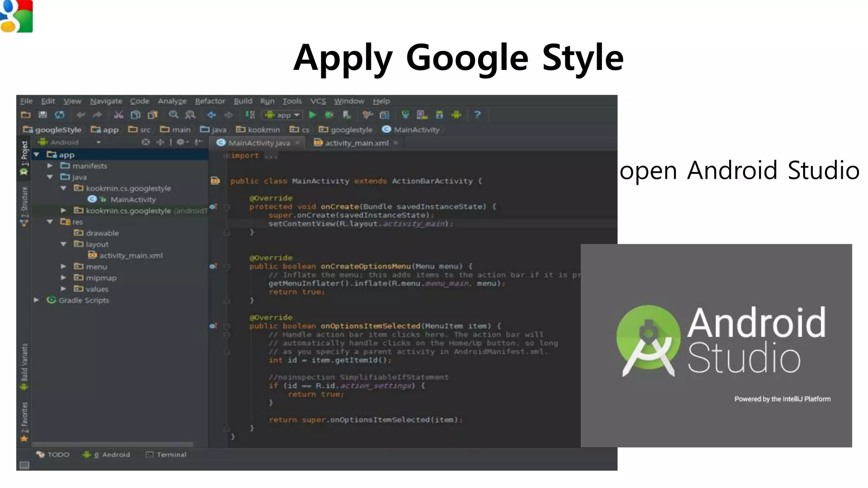Viewport: 868px width, 488px height.
Task: Sync project with Gradle files icon
Action: pyautogui.click(x=406, y=115)
